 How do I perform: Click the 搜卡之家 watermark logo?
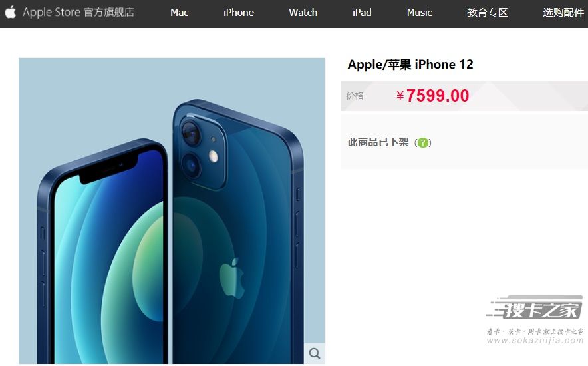point(535,307)
